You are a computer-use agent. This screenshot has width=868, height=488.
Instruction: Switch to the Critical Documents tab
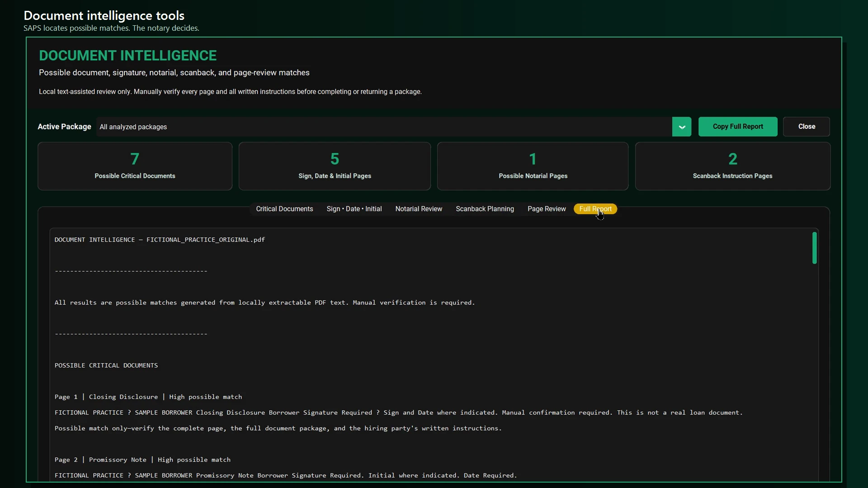(284, 209)
